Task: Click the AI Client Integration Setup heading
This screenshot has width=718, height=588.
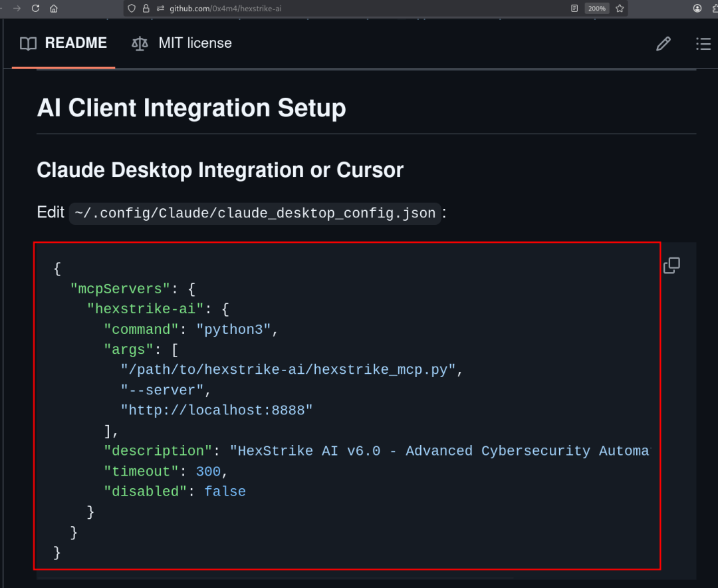Action: 191,108
